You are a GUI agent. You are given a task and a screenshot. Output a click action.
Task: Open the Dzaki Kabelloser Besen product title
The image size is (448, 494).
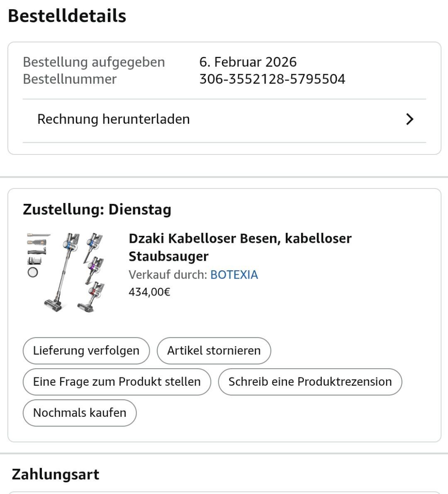[x=240, y=247]
